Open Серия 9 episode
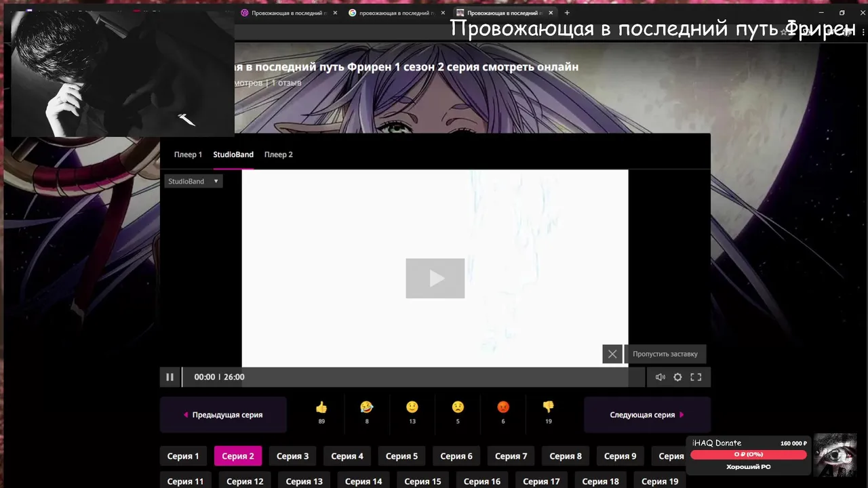The width and height of the screenshot is (868, 488). 620,456
